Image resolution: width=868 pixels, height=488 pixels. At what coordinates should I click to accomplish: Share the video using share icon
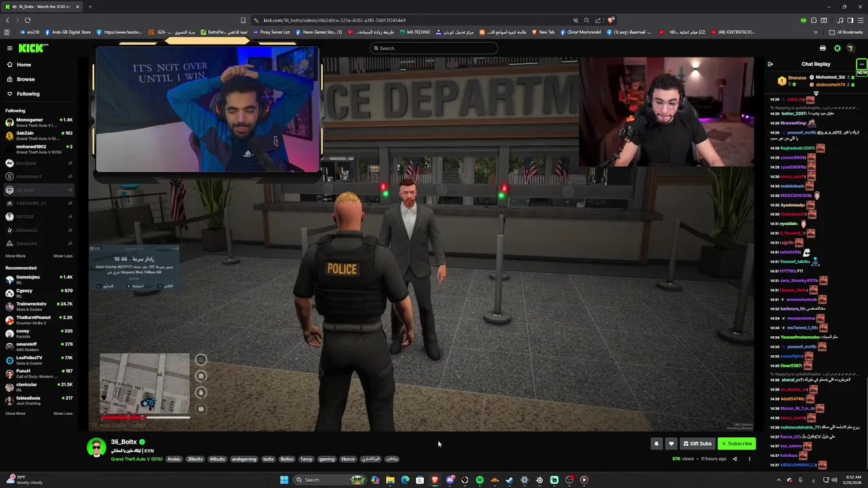(734, 459)
